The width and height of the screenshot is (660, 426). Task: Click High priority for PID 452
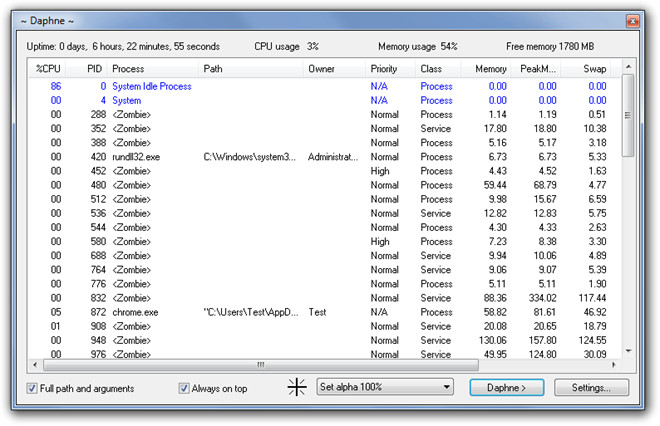pos(380,171)
